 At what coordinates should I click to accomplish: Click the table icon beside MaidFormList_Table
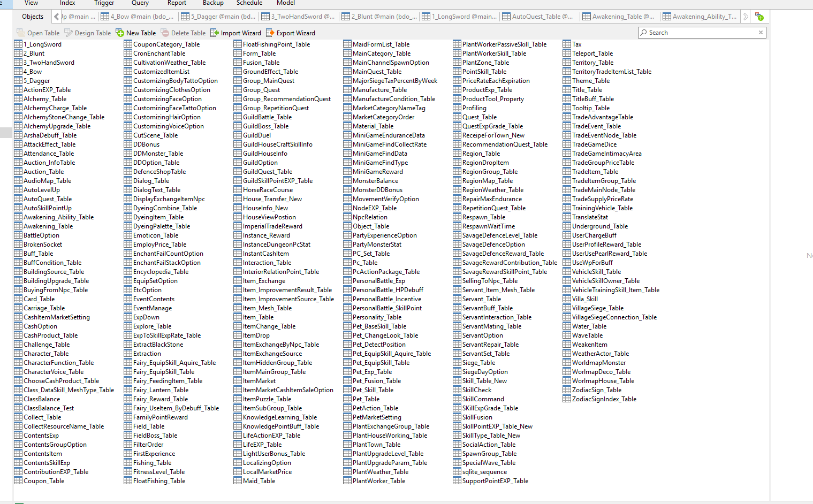click(347, 44)
